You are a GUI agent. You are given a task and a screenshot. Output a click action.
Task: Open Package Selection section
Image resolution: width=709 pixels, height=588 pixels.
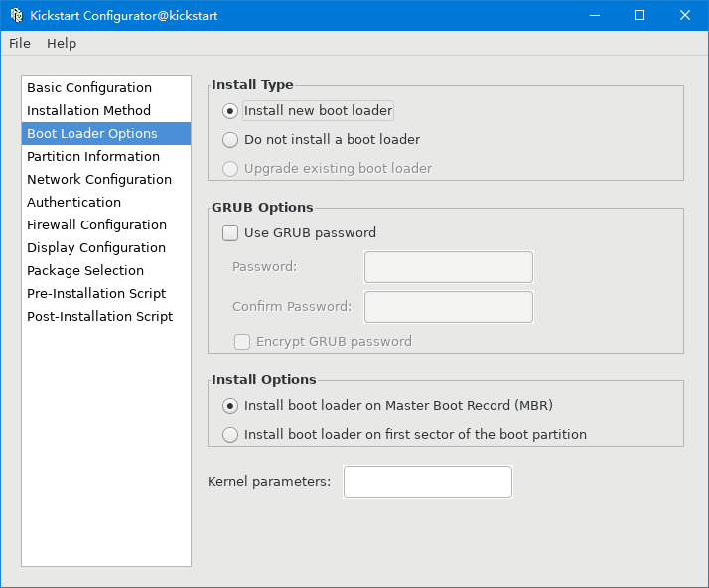[106, 270]
